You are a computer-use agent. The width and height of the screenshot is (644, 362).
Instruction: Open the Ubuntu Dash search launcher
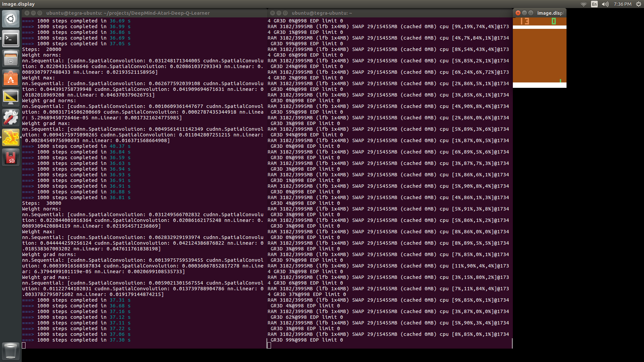(11, 19)
